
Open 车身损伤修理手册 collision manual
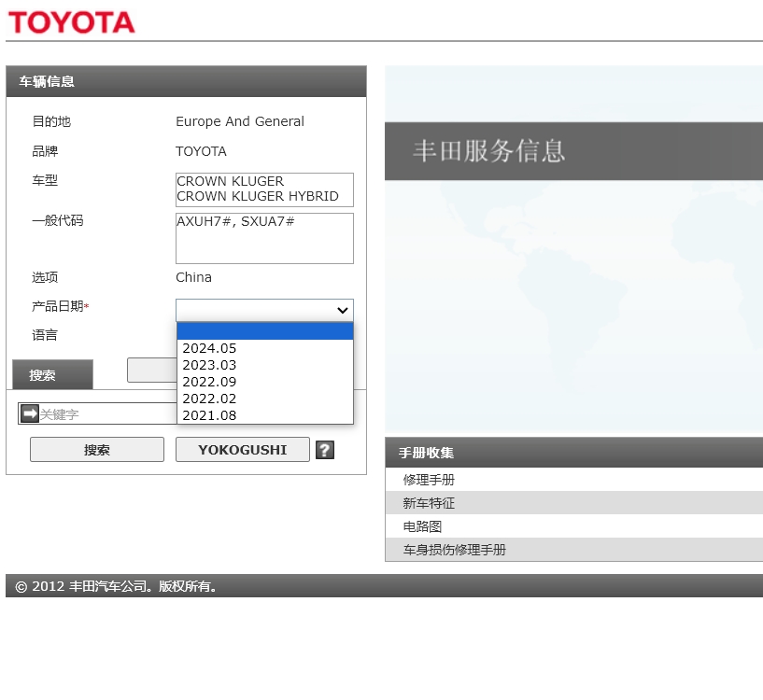tap(453, 550)
